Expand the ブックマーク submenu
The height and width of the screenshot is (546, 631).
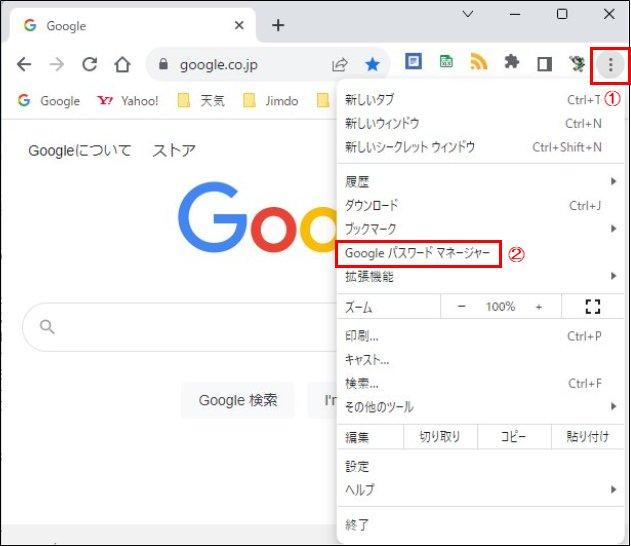point(480,229)
